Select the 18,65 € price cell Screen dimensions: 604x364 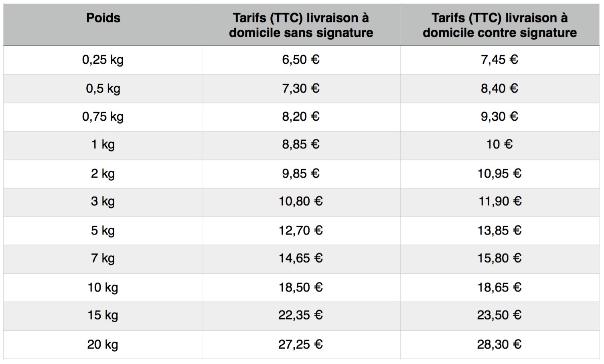(x=499, y=287)
